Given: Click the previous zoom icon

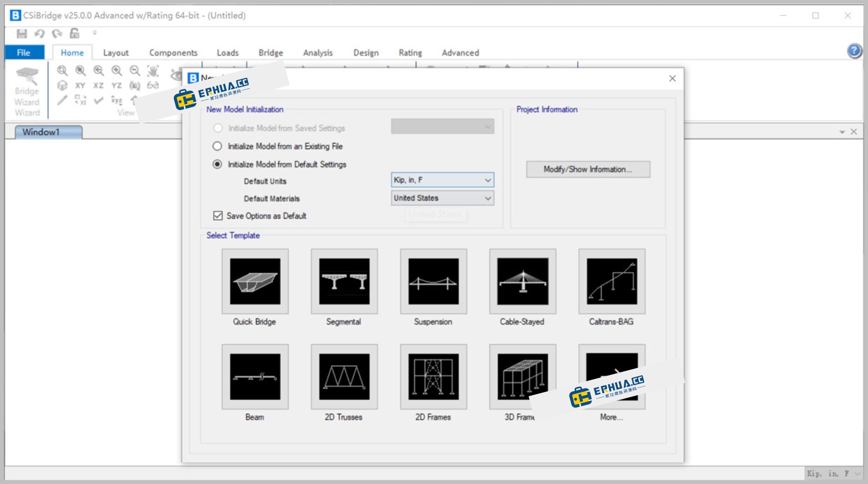Looking at the screenshot, I should tap(99, 70).
